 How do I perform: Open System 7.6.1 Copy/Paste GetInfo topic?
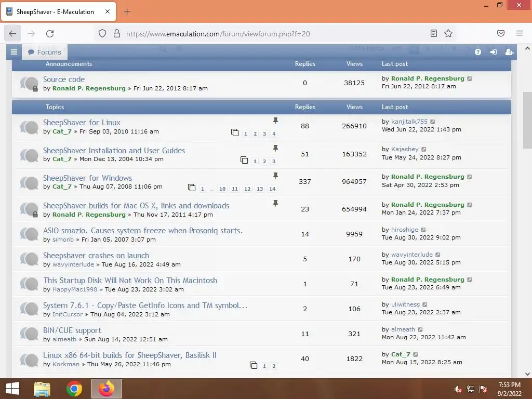pyautogui.click(x=145, y=305)
